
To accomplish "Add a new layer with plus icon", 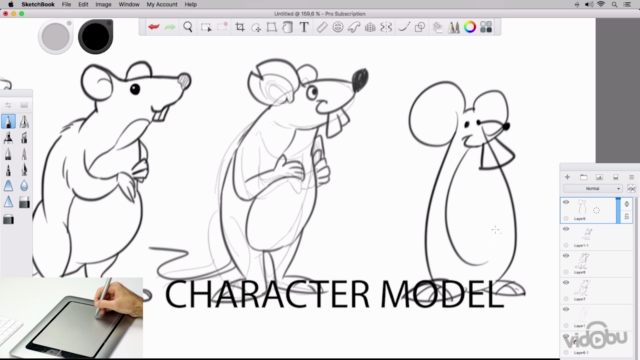I will (567, 177).
